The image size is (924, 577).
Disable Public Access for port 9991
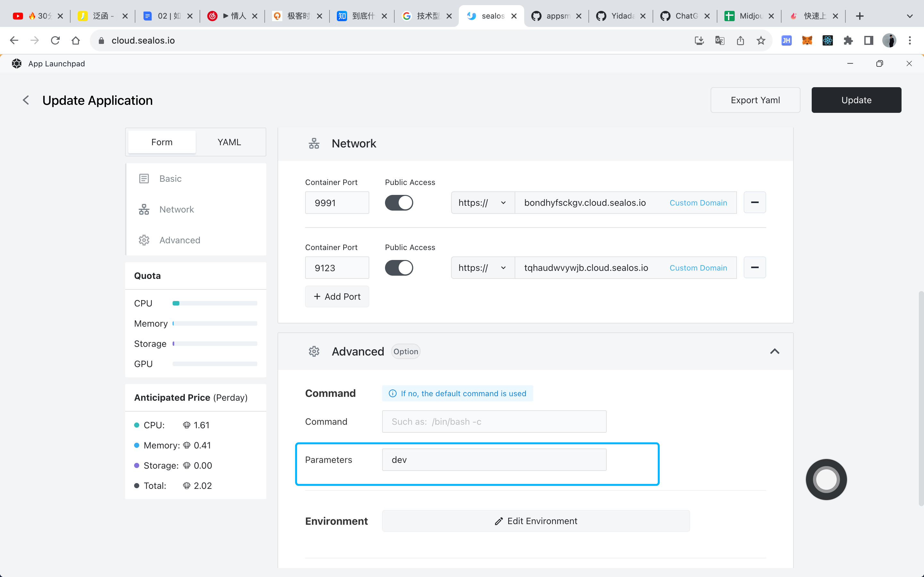(x=398, y=203)
